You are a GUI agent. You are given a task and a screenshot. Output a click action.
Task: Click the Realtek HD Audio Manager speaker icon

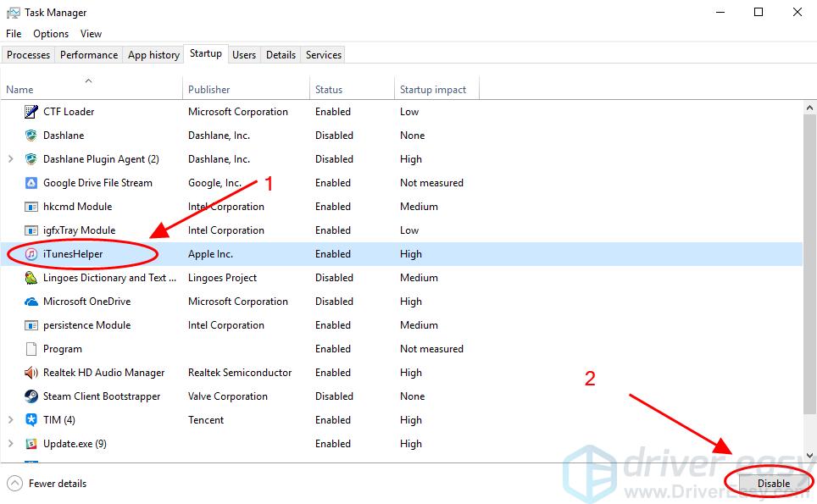31,372
